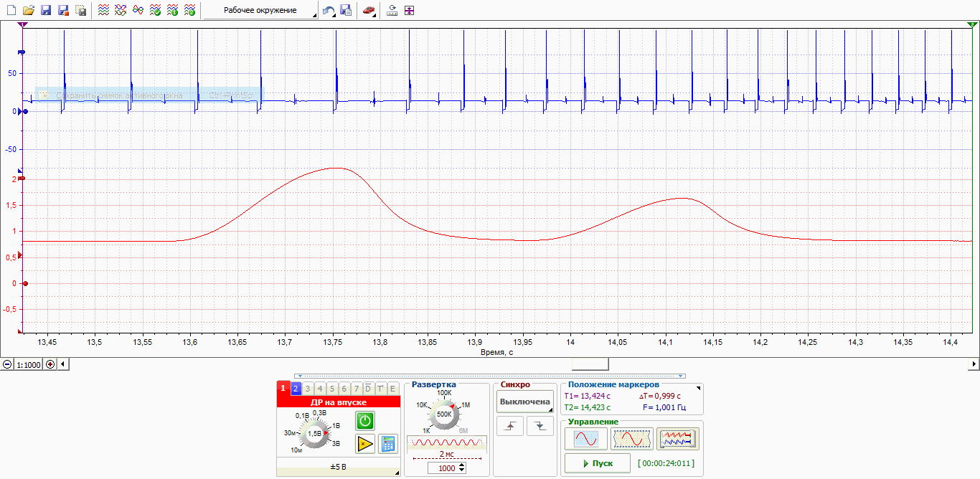
Task: Click waveform icon with green checkmark
Action: (155, 10)
